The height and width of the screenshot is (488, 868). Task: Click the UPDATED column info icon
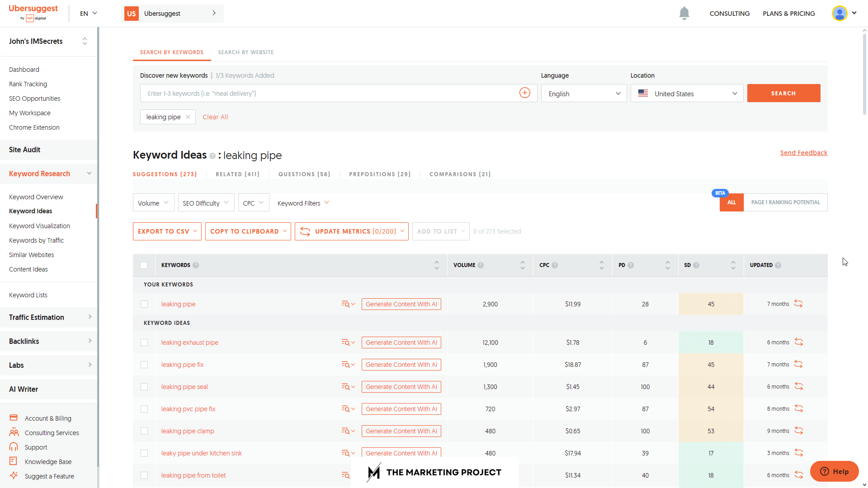click(x=778, y=265)
